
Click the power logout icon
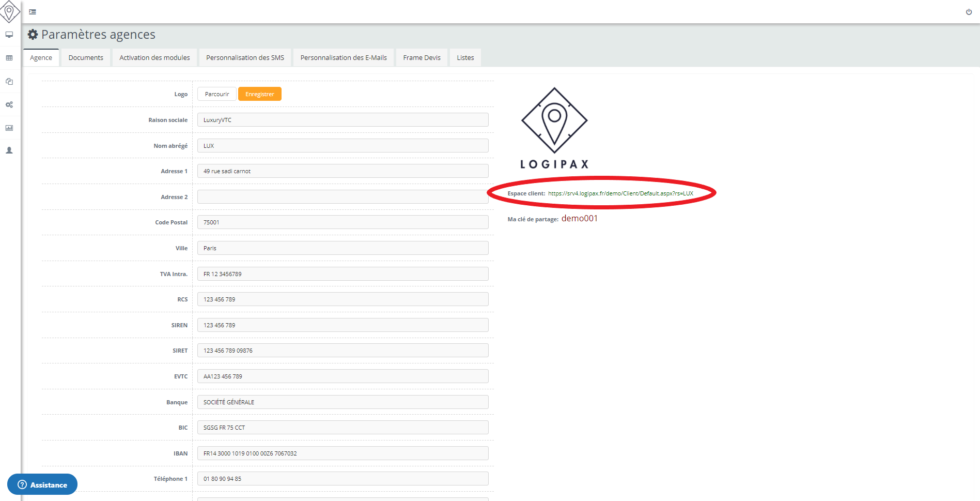click(969, 12)
